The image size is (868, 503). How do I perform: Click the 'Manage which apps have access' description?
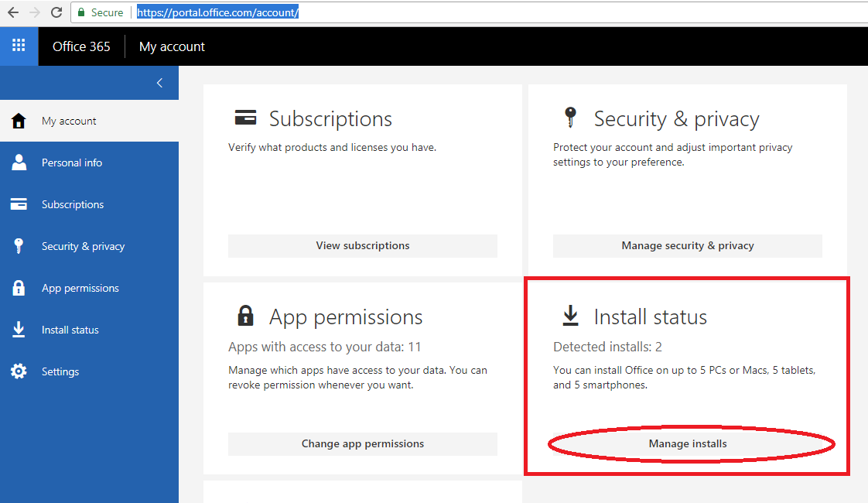[357, 378]
